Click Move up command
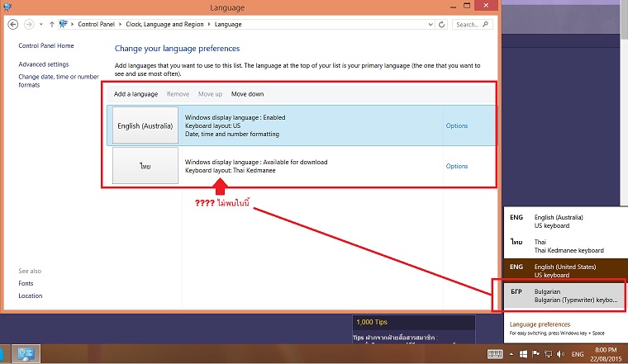The height and width of the screenshot is (364, 628). [210, 94]
